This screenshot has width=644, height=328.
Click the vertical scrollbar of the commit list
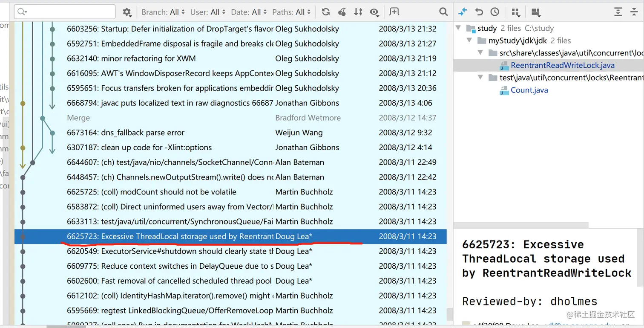450,315
